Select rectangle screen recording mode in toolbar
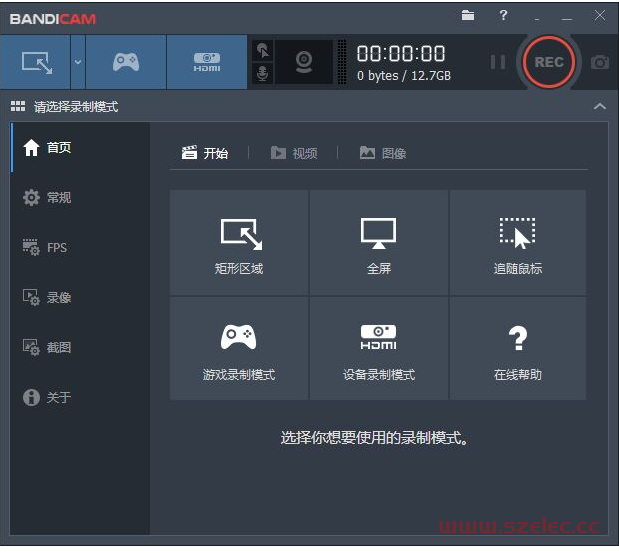This screenshot has height=553, width=619. [x=36, y=62]
